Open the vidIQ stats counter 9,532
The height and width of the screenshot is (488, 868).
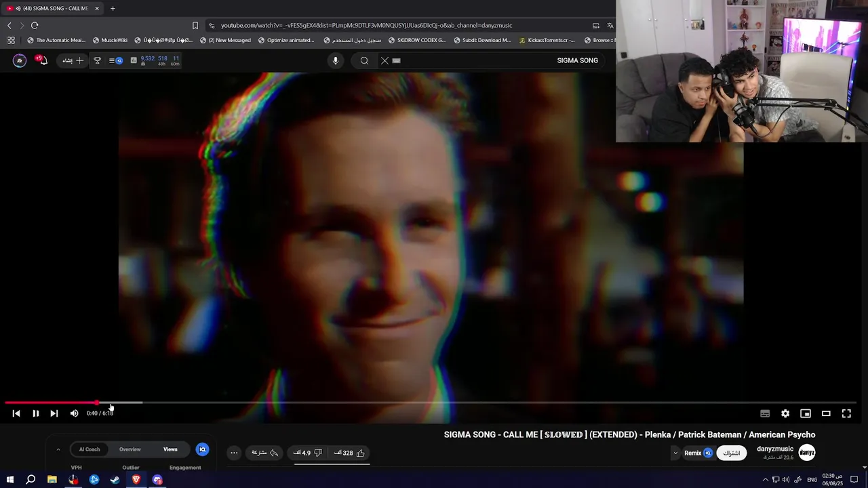(148, 59)
